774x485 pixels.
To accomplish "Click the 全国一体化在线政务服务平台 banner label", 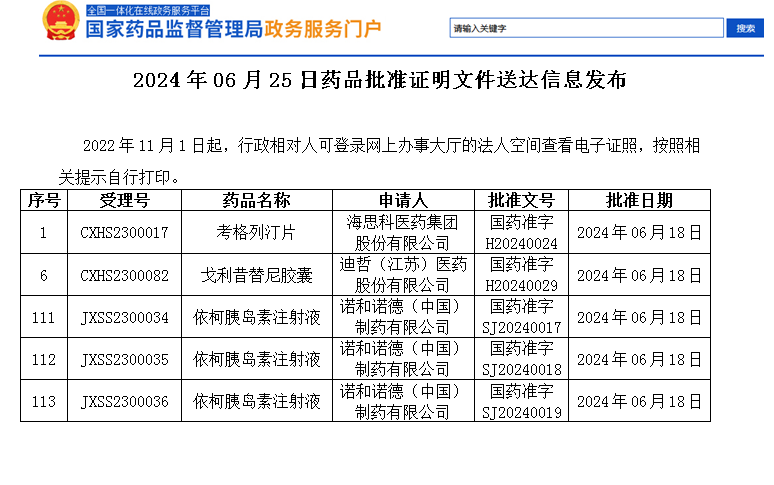I will (148, 10).
